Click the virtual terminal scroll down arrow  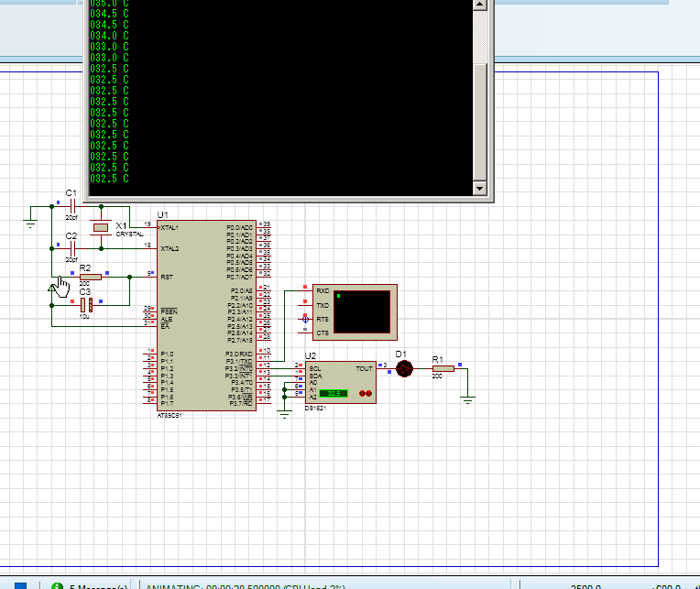tap(479, 189)
